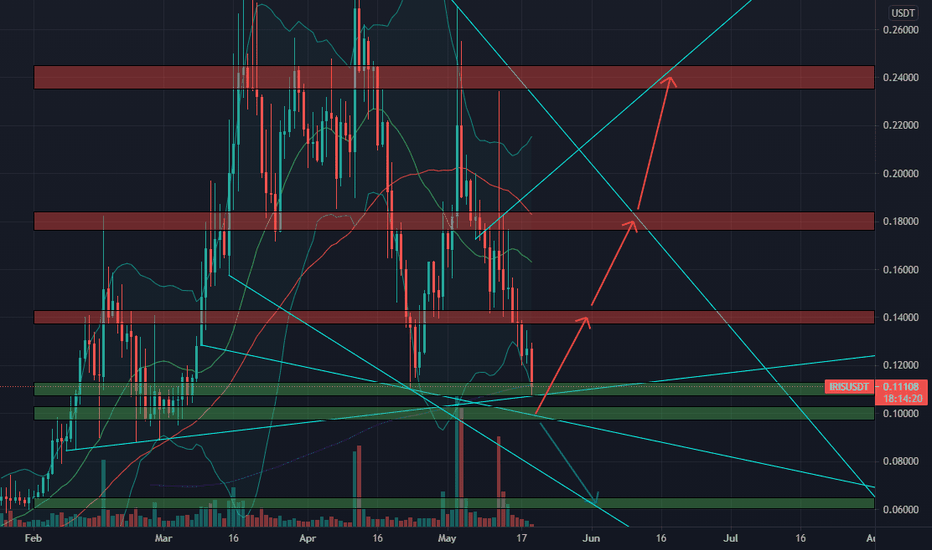The image size is (932, 550).
Task: Click the IRISUSDT symbol price tag
Action: 849,387
